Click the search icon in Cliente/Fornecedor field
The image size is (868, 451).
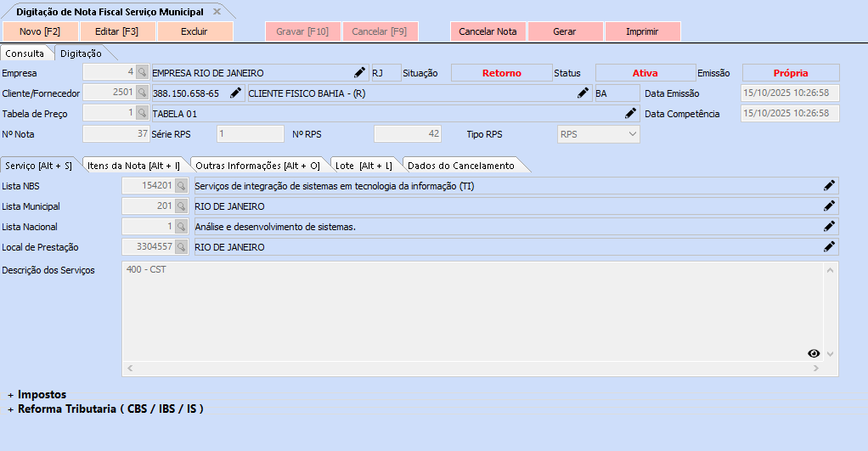pos(142,93)
